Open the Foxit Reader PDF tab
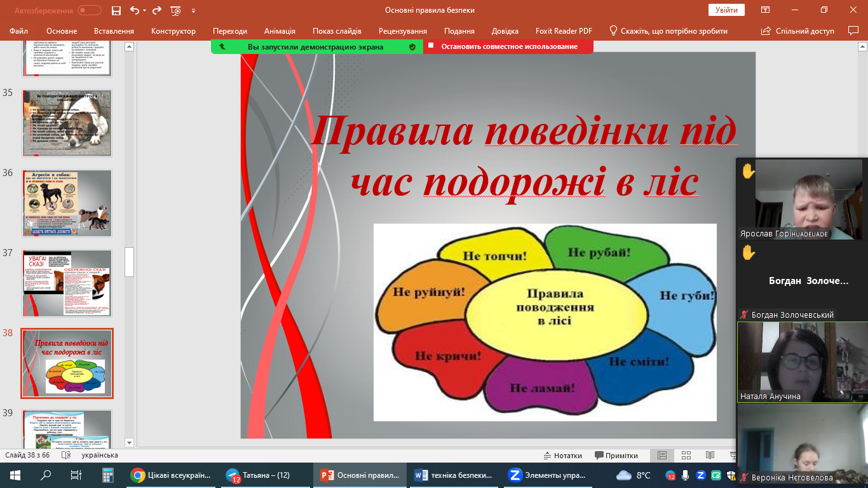 pyautogui.click(x=564, y=30)
